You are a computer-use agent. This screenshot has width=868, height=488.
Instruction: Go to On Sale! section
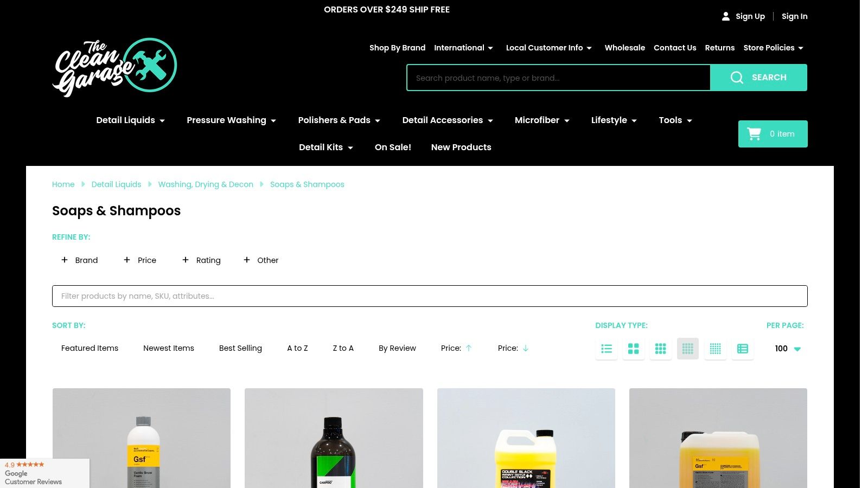point(393,147)
